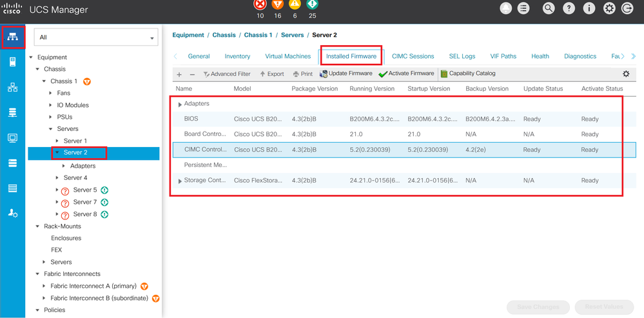Open the CIMC Sessions tab
Screen dimensions: 644x318
413,56
